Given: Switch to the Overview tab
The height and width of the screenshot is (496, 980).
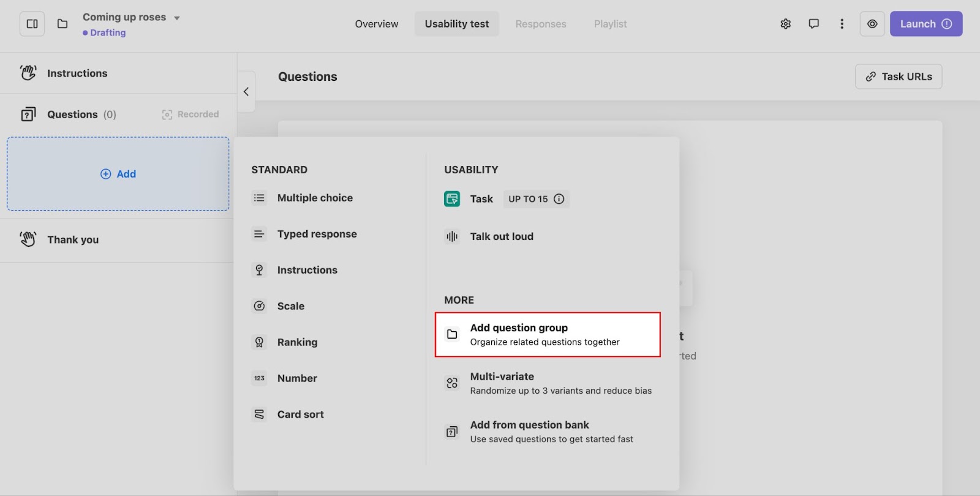Looking at the screenshot, I should coord(376,24).
